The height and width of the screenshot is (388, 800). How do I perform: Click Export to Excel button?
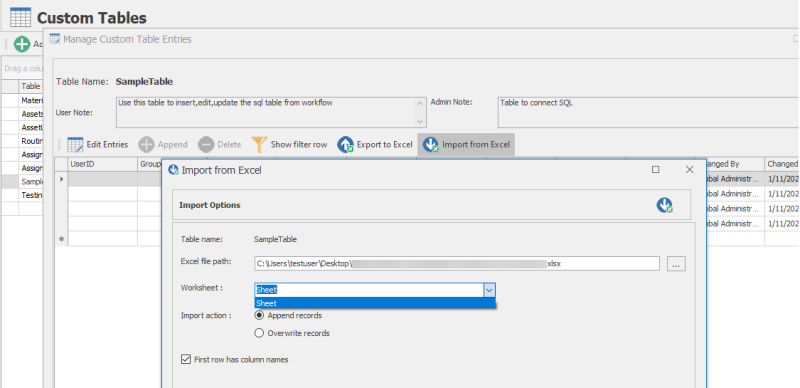(375, 144)
